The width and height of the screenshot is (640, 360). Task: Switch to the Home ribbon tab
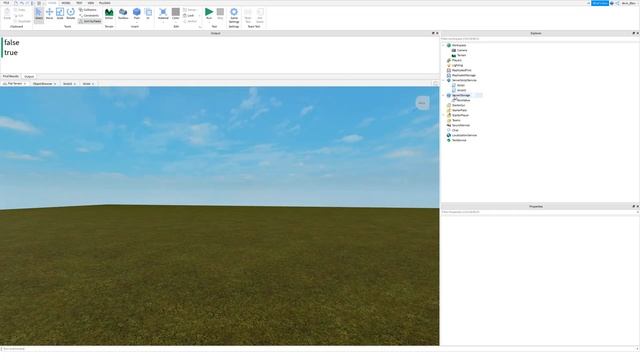[x=52, y=3]
